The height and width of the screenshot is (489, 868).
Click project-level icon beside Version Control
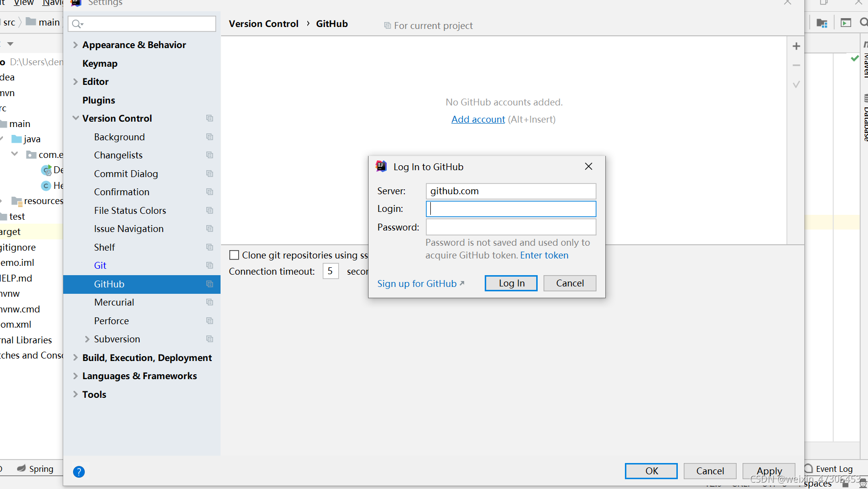coord(210,118)
